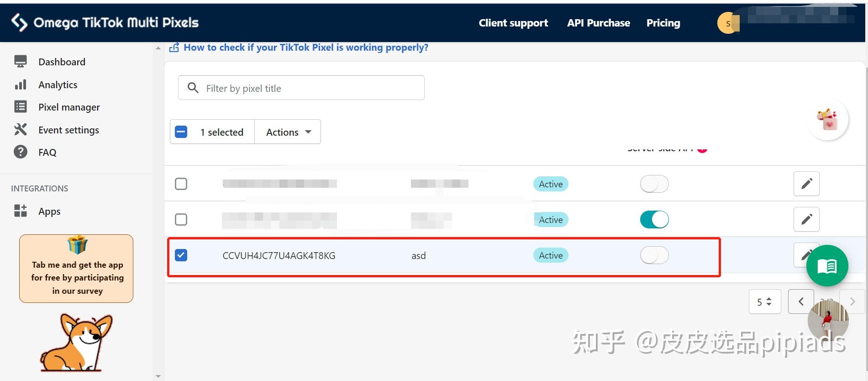Open FAQ in the sidebar
868x381 pixels.
(x=47, y=152)
